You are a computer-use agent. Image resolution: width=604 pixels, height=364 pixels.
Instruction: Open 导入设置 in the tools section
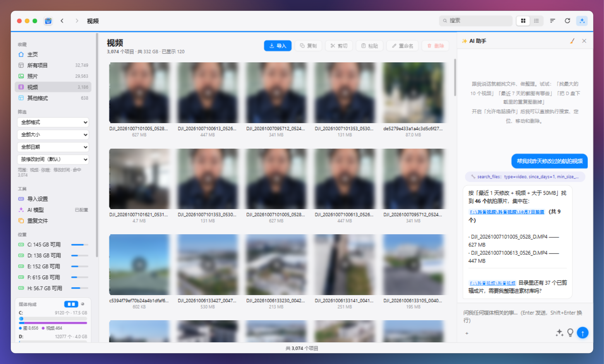pos(53,199)
